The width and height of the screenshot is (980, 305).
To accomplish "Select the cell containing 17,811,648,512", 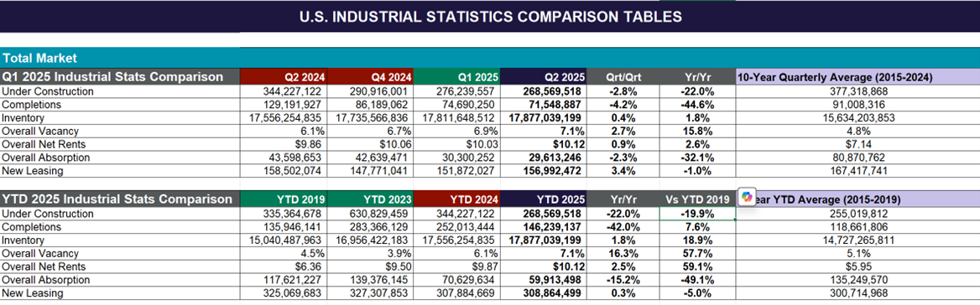I will 457,117.
